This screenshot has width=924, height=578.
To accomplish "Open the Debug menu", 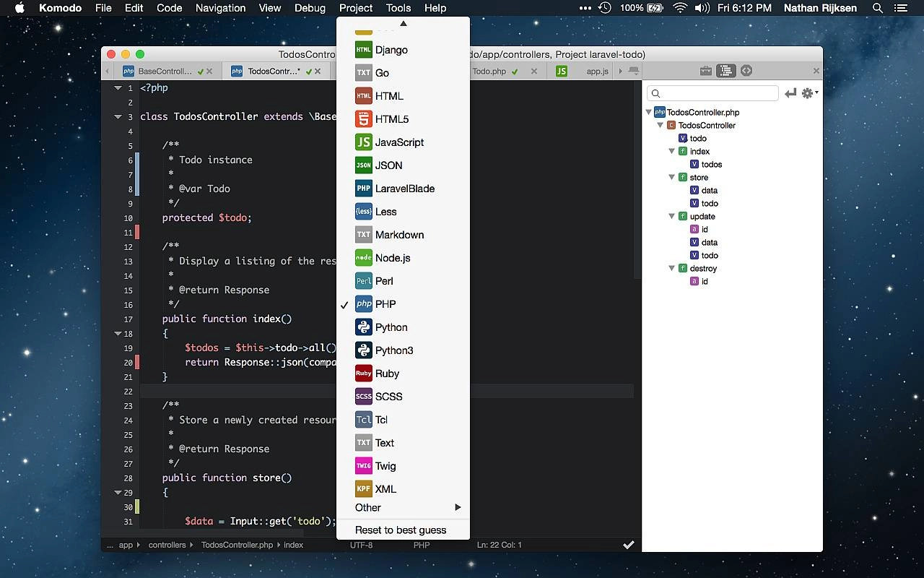I will pyautogui.click(x=310, y=8).
